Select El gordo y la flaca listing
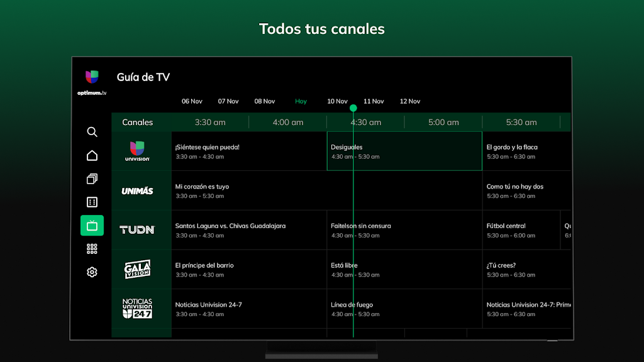Viewport: 644px width, 362px height. 527,151
